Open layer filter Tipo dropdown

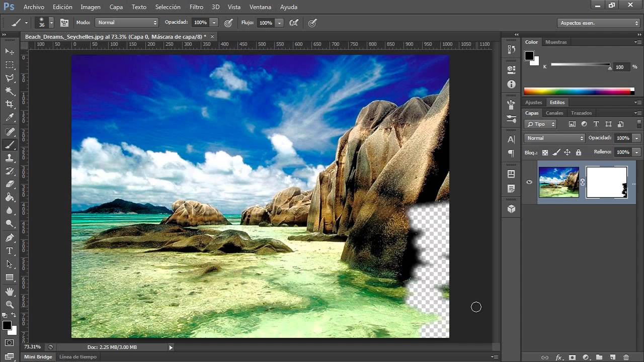(540, 124)
